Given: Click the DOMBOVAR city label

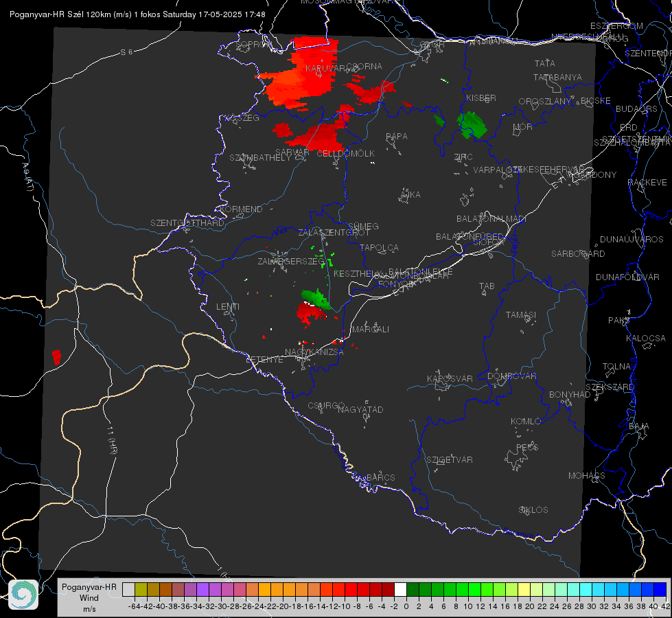Looking at the screenshot, I should [511, 376].
